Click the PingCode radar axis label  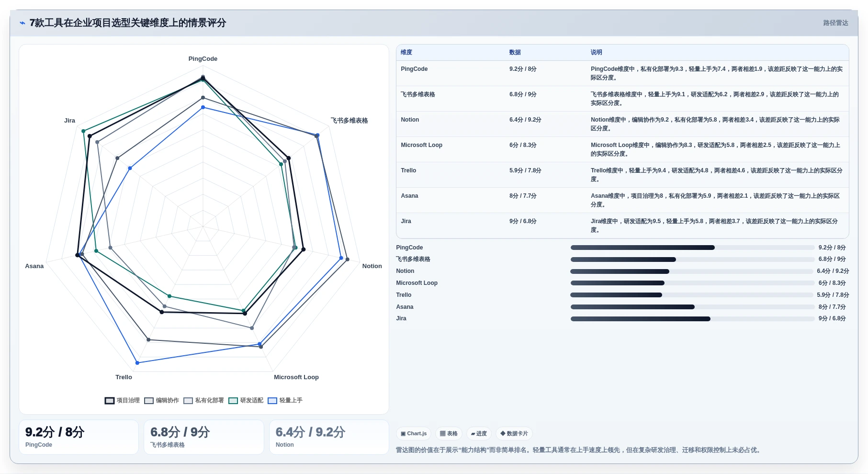203,59
